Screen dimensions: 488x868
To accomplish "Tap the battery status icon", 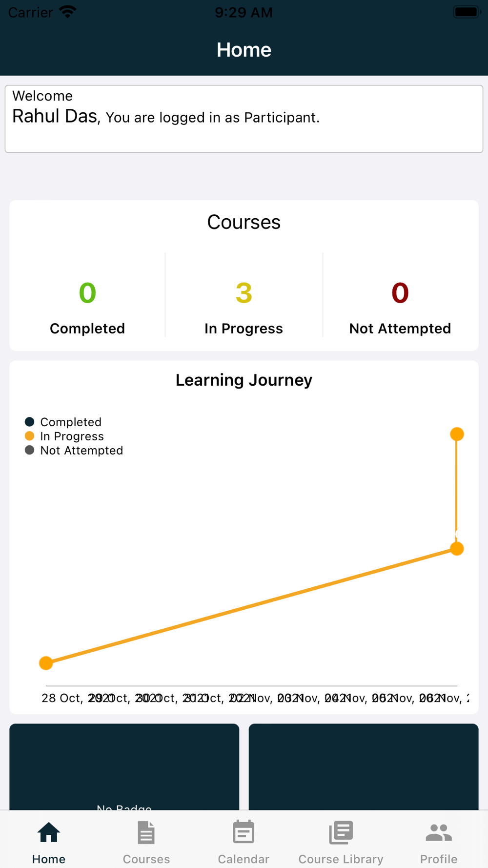I will [x=467, y=12].
